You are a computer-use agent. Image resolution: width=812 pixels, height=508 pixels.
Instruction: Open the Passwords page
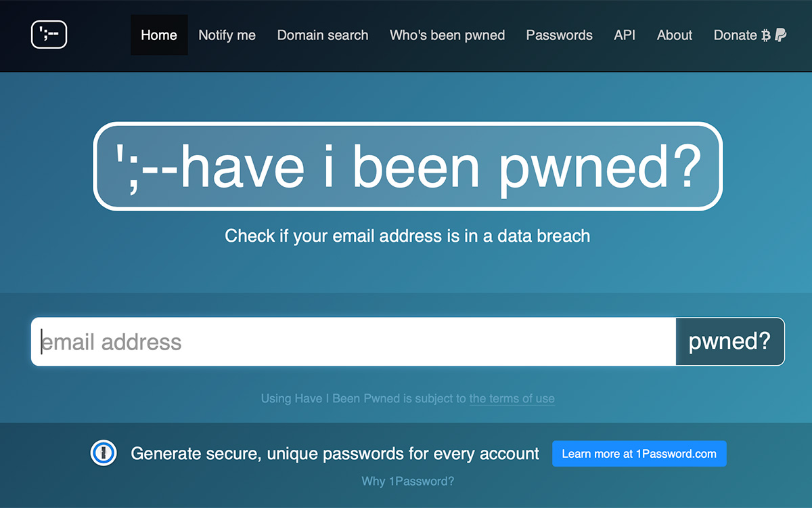click(559, 35)
